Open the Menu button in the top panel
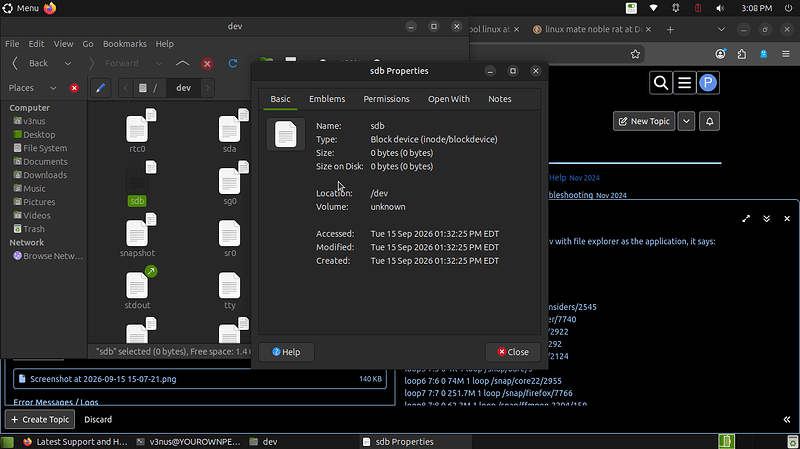This screenshot has height=449, width=800. click(21, 8)
